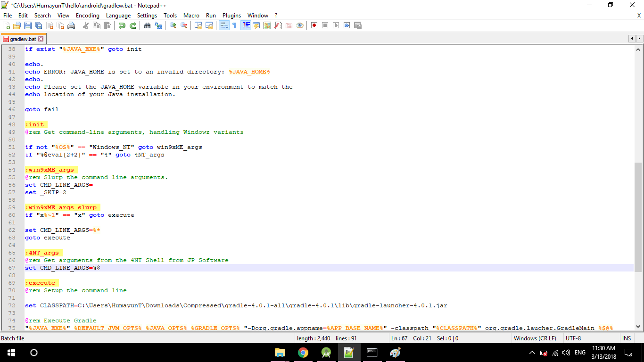644x362 pixels.
Task: Toggle show indent guide icon
Action: tap(246, 25)
